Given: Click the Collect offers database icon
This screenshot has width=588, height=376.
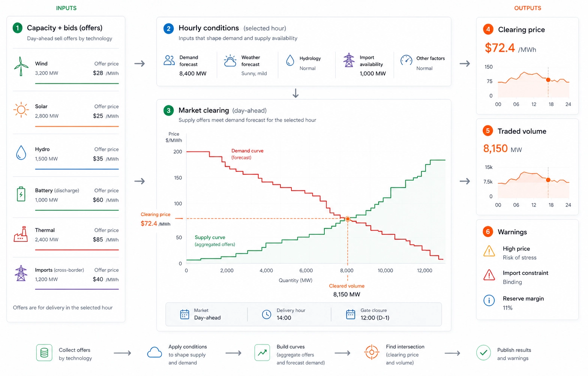Looking at the screenshot, I should 44,353.
